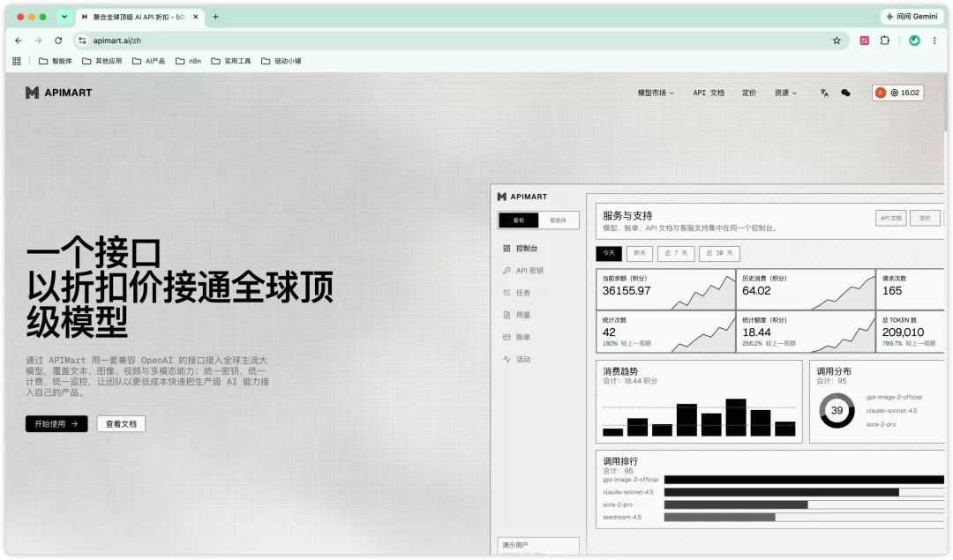The width and height of the screenshot is (953, 560).
Task: Open the AI产品 bookmark folder
Action: pos(148,61)
